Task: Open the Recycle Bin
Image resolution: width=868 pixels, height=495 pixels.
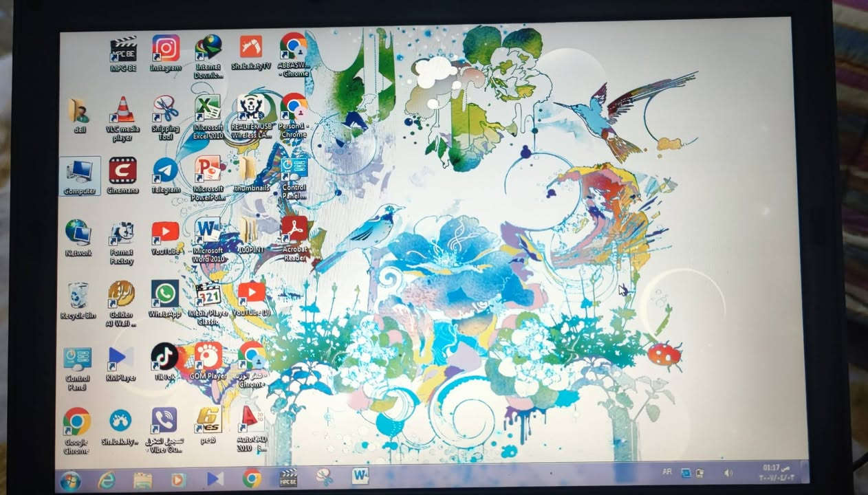Action: click(78, 300)
